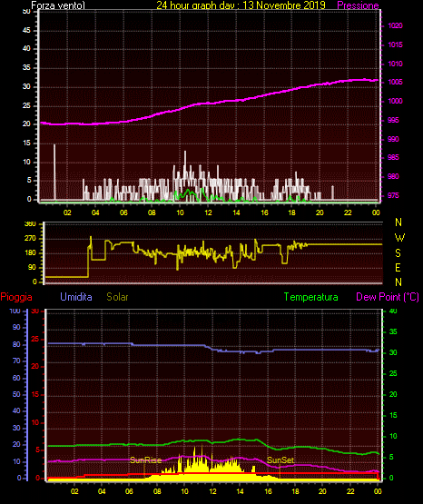Select the Umidita legend label

coord(76,297)
